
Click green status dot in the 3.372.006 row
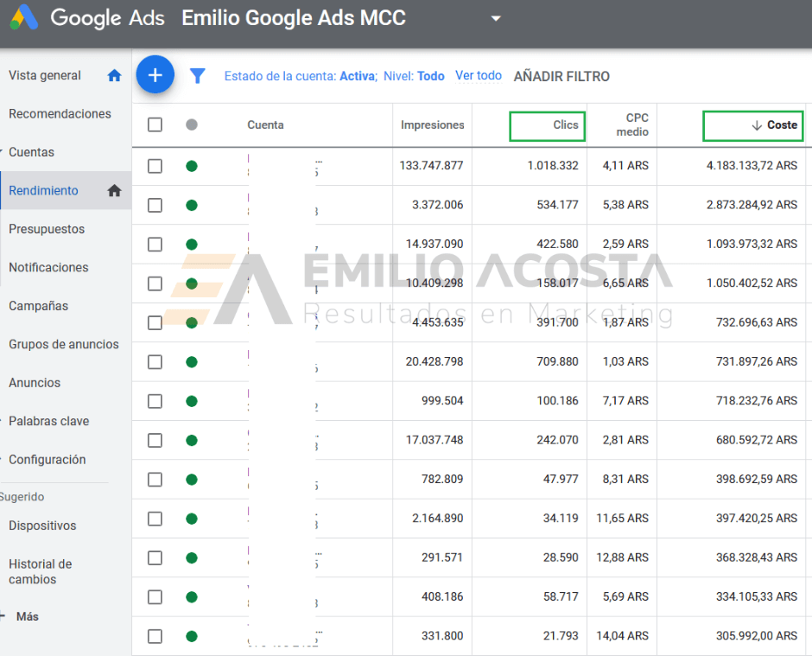[x=192, y=205]
